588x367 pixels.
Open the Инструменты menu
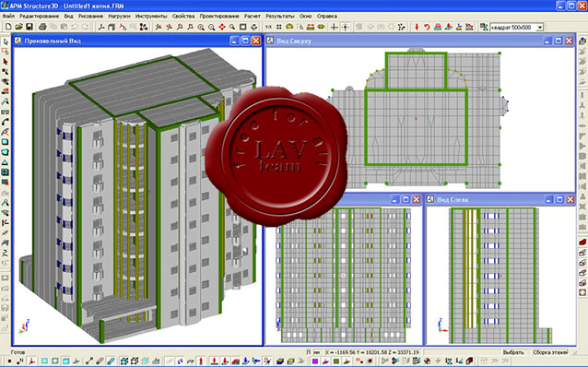point(151,16)
